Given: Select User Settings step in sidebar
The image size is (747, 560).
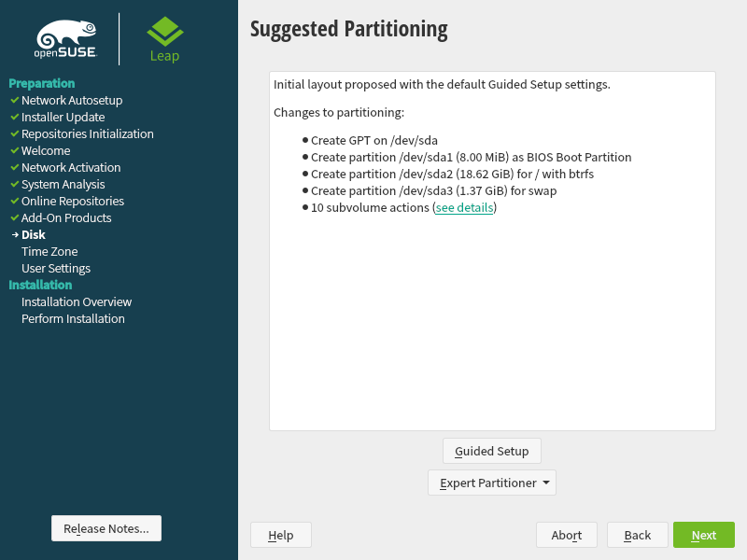Looking at the screenshot, I should pos(56,268).
